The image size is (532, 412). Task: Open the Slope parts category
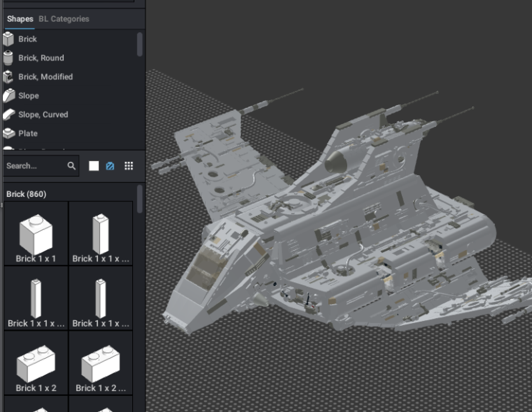point(28,96)
